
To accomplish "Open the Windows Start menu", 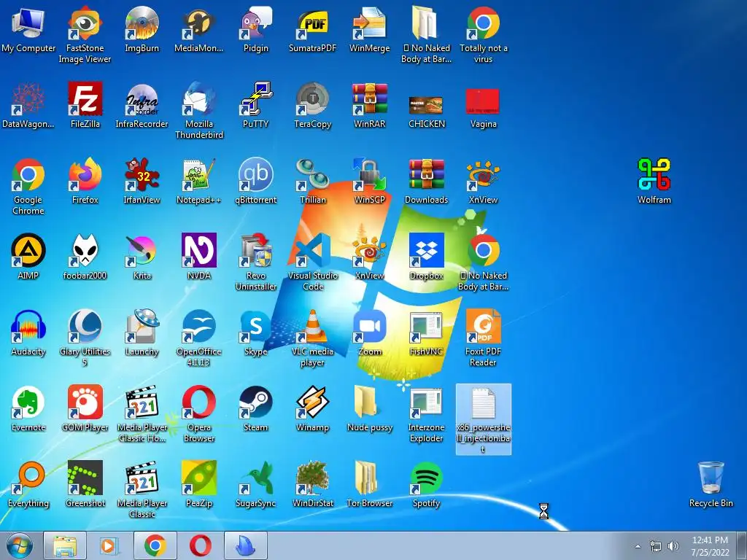I will click(x=20, y=545).
